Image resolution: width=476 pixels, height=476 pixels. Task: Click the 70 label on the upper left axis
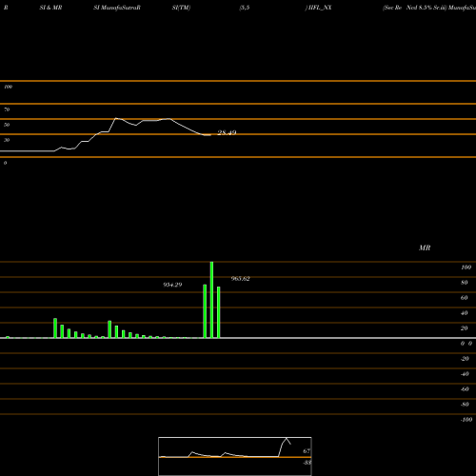7,109
